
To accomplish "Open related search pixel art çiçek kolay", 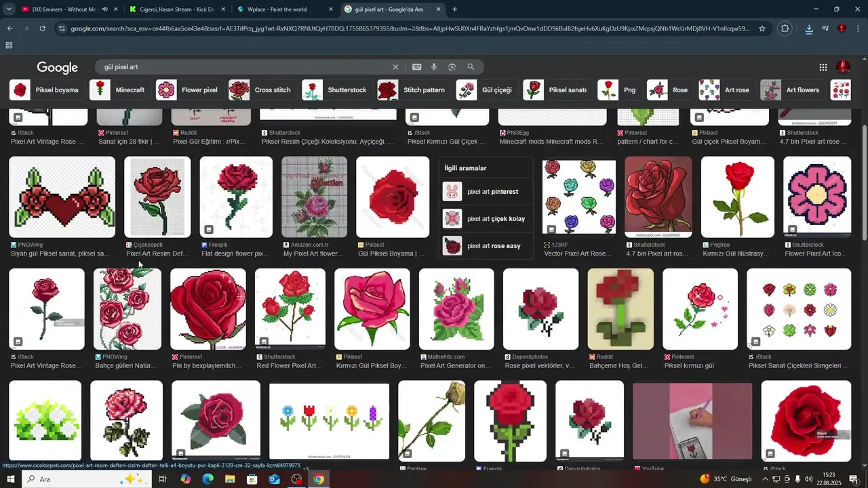I will pos(485,219).
